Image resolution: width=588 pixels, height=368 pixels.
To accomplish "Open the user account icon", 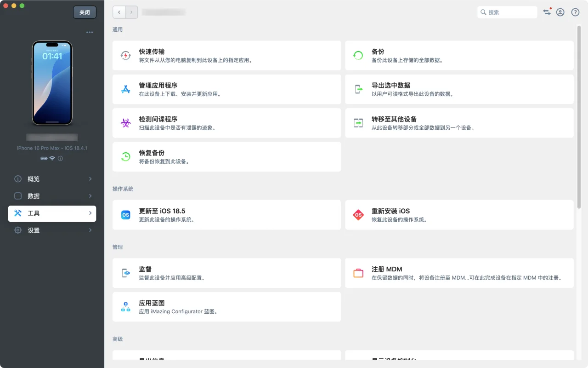I will (560, 12).
